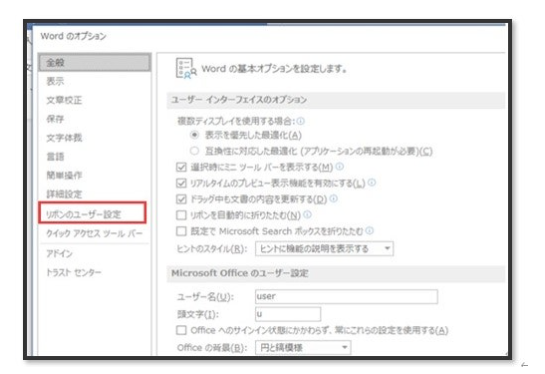The width and height of the screenshot is (545, 374).
Task: Open 言語 options category
Action: click(x=55, y=156)
